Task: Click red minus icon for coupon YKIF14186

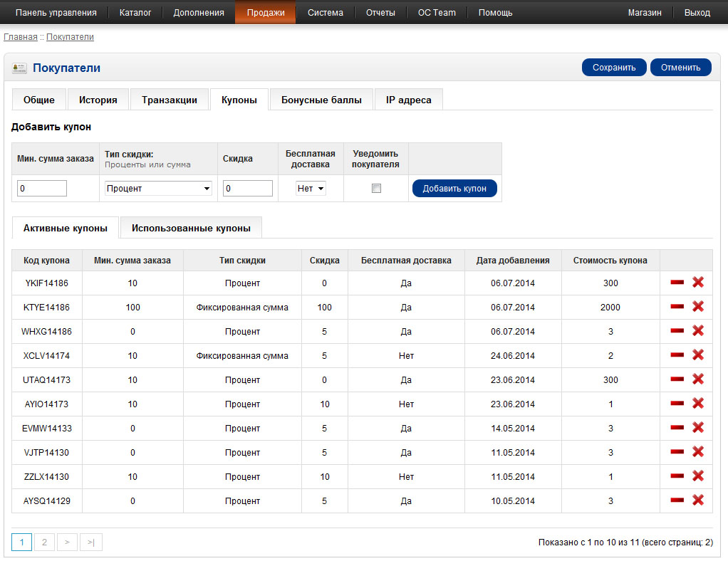Action: (677, 283)
